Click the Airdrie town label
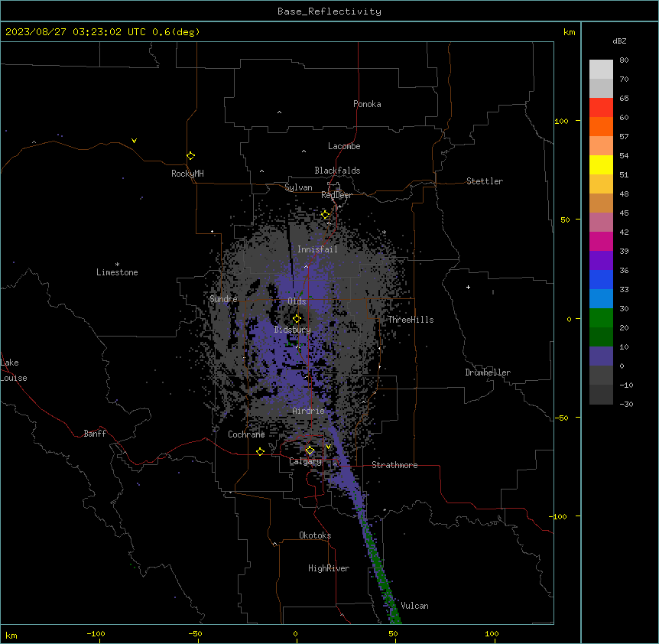Viewport: 659px width, 644px height. click(x=309, y=411)
